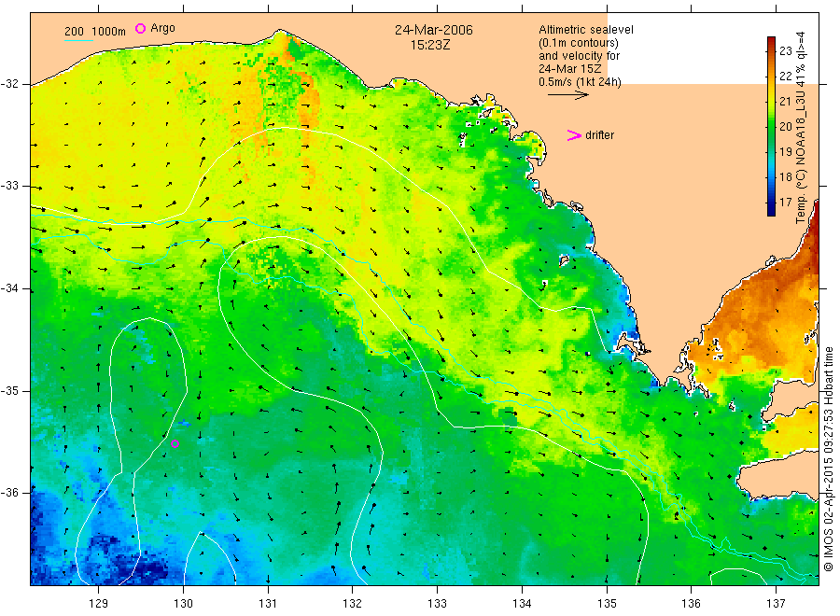Click the longitude label 131
840x616 pixels.
click(x=268, y=604)
